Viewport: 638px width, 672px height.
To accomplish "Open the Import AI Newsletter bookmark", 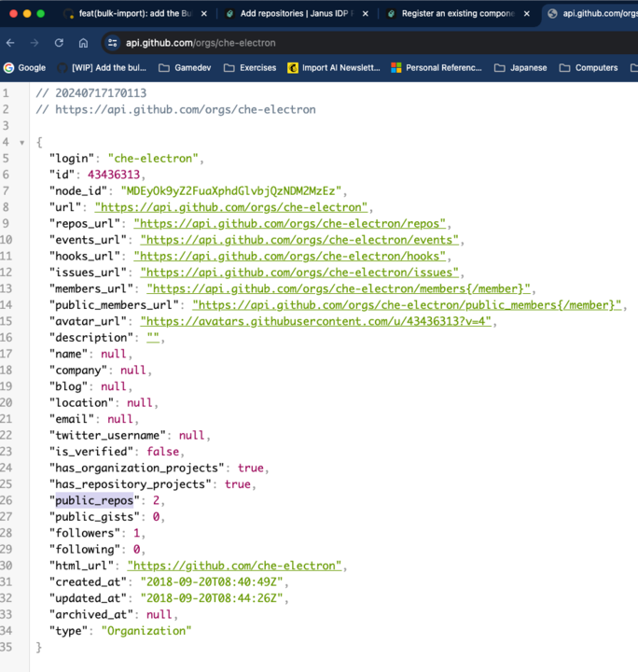I will pos(335,68).
